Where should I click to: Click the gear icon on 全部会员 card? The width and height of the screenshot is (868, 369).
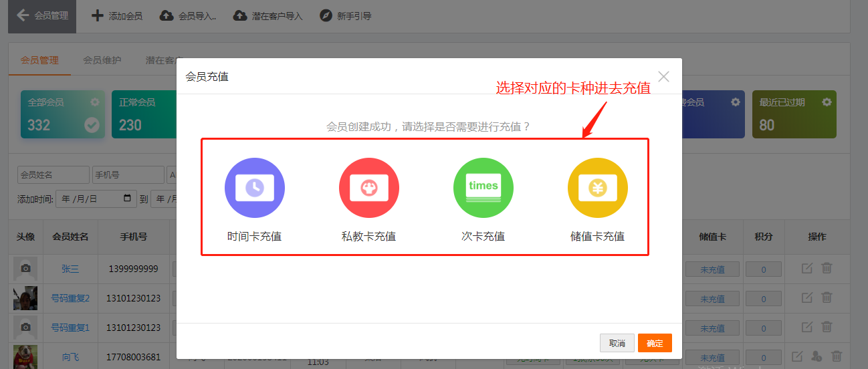95,102
